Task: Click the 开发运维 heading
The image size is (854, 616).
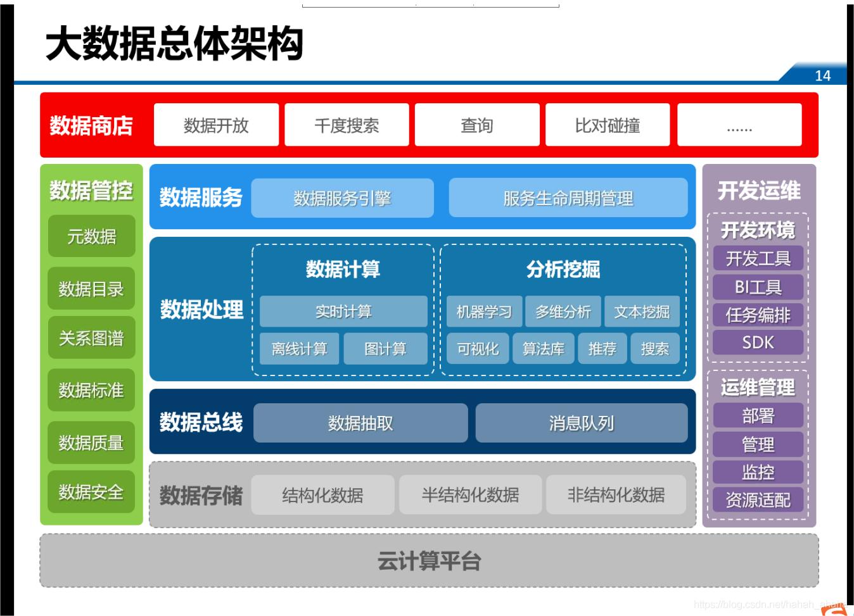Action: click(x=759, y=190)
